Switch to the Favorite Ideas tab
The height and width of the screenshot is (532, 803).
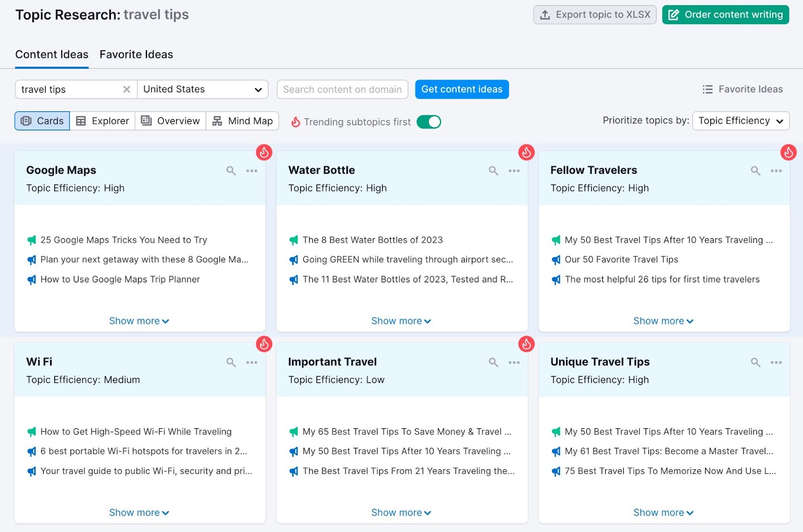pos(136,54)
